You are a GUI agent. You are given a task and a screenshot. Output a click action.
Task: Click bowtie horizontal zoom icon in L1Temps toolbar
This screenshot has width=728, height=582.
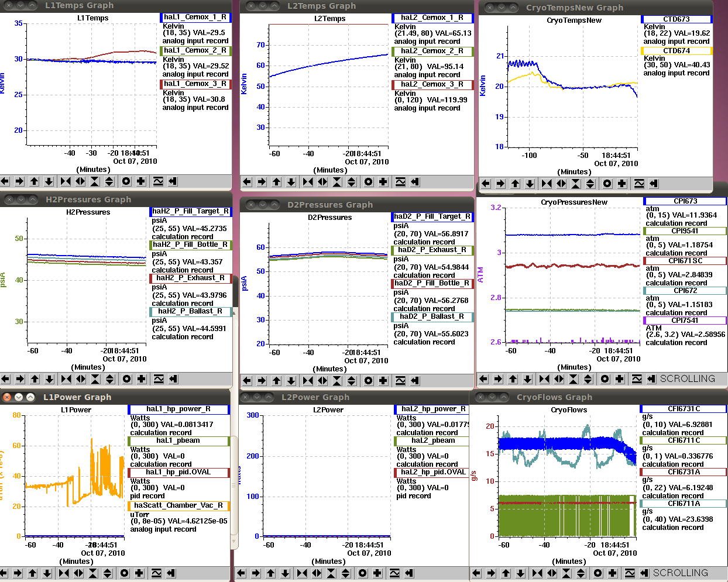(x=66, y=181)
